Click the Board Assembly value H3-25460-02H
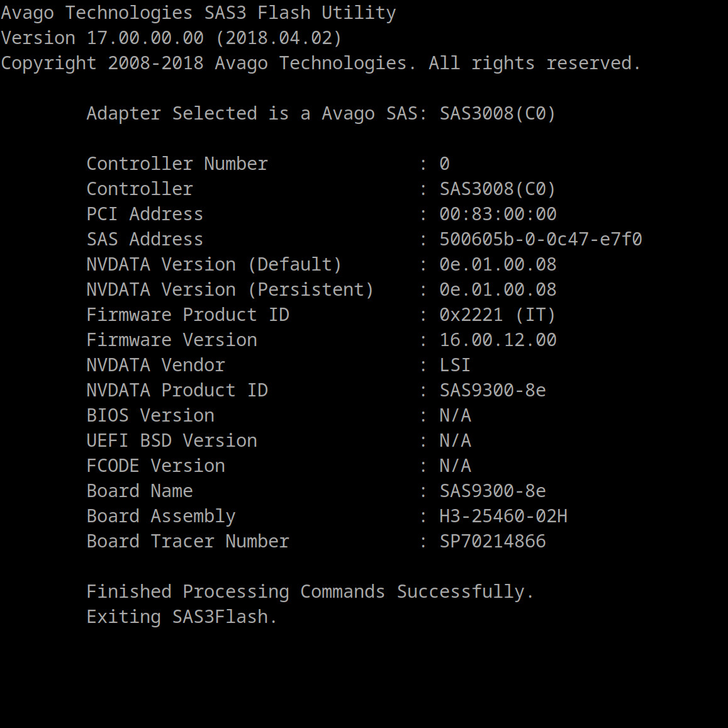This screenshot has width=728, height=728. tap(503, 516)
